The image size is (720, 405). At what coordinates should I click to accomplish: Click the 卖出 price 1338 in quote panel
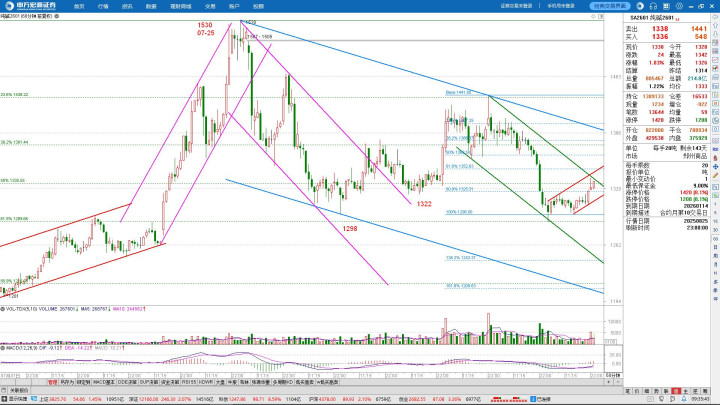pyautogui.click(x=660, y=29)
